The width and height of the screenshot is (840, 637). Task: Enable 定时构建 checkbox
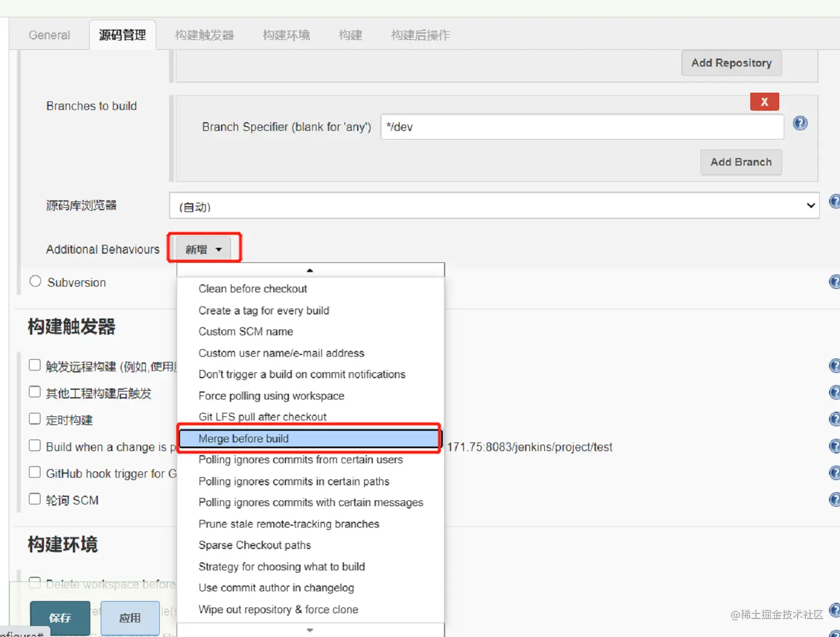[x=35, y=419]
